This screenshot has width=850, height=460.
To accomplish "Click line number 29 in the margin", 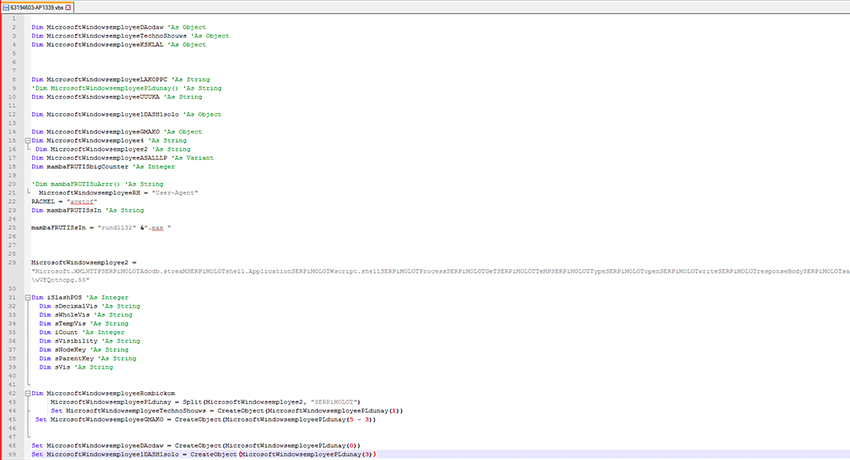I will click(14, 262).
